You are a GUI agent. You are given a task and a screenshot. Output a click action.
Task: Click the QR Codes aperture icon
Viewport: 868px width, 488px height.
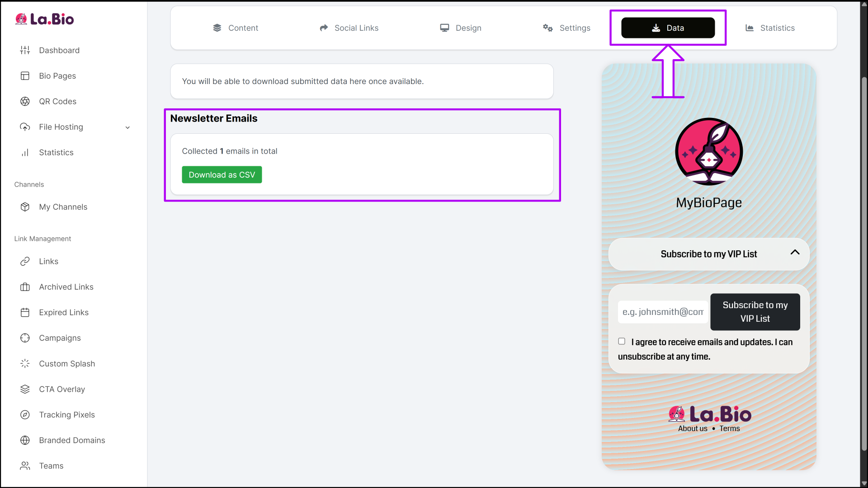[x=25, y=101]
